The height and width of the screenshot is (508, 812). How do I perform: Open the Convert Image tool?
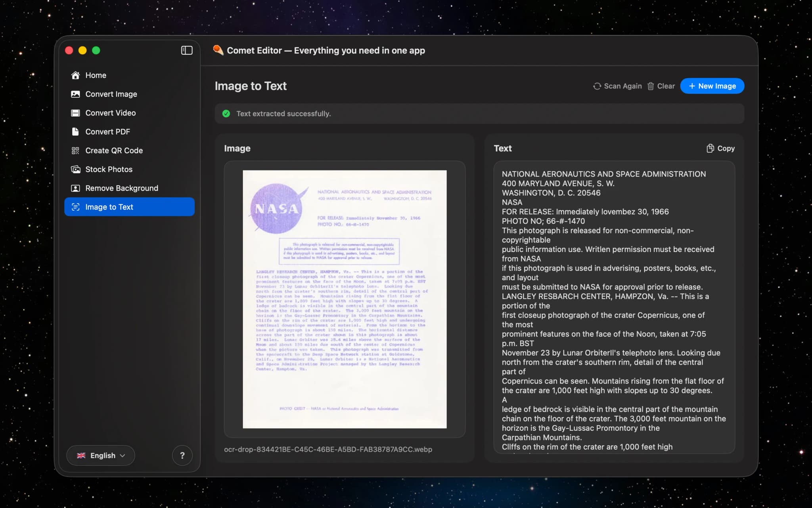click(x=111, y=94)
